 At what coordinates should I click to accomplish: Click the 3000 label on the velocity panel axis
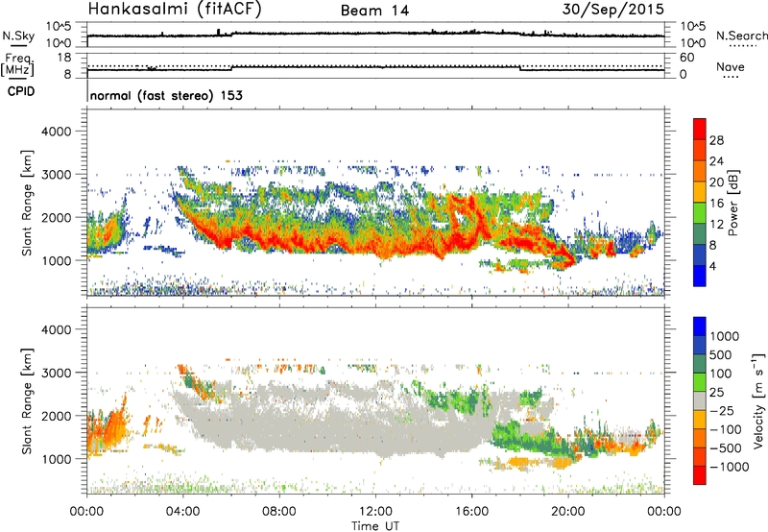pos(57,373)
